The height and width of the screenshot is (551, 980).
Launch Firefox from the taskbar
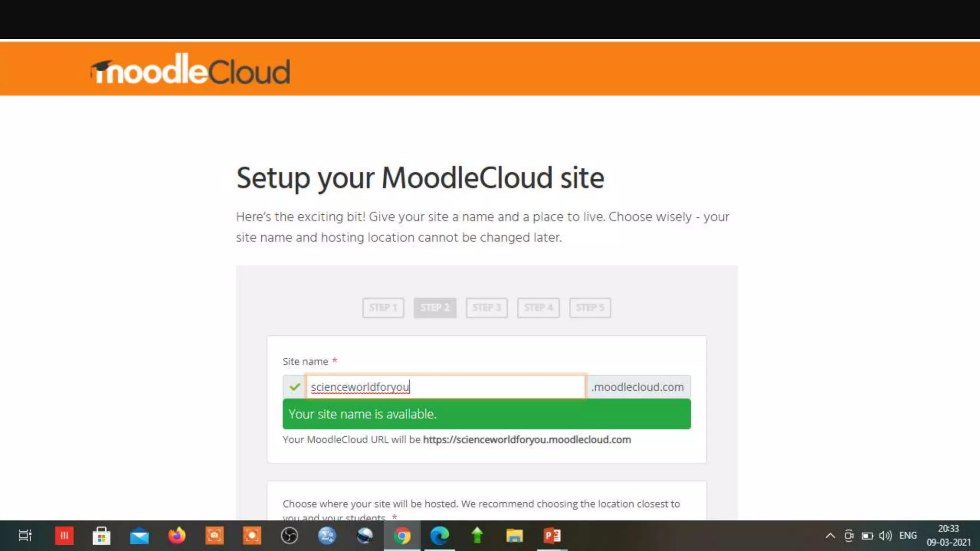(x=177, y=536)
